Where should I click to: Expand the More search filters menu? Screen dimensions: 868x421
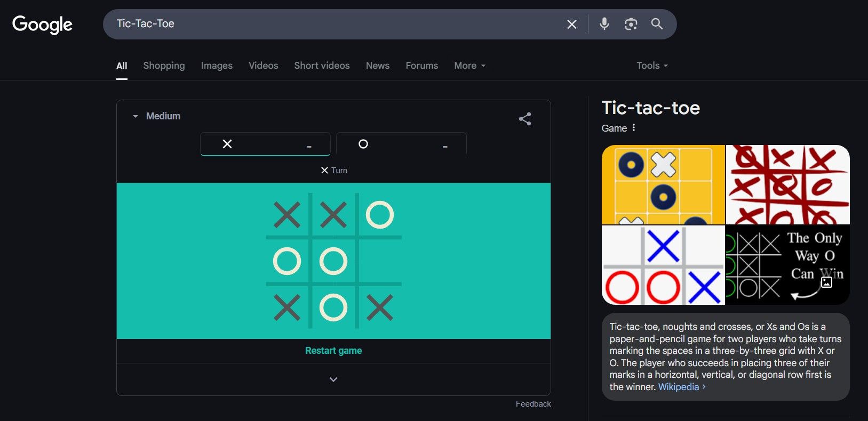(x=469, y=66)
